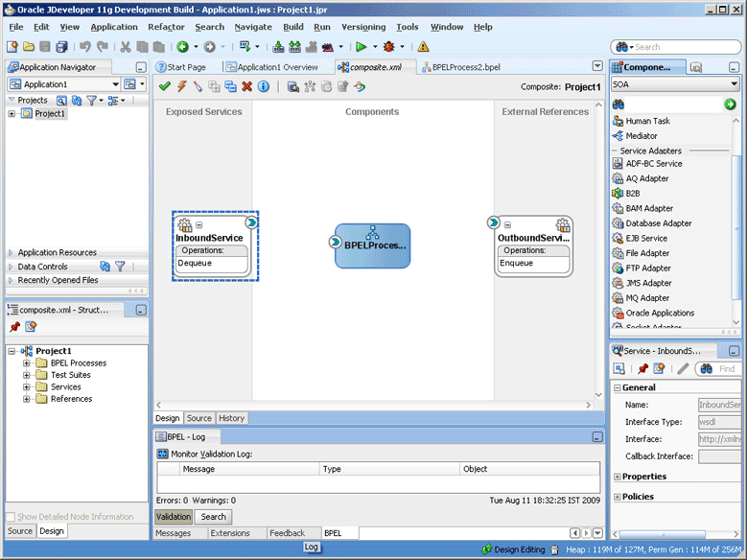
Task: Click the Rebuild project icon
Action: [x=295, y=47]
